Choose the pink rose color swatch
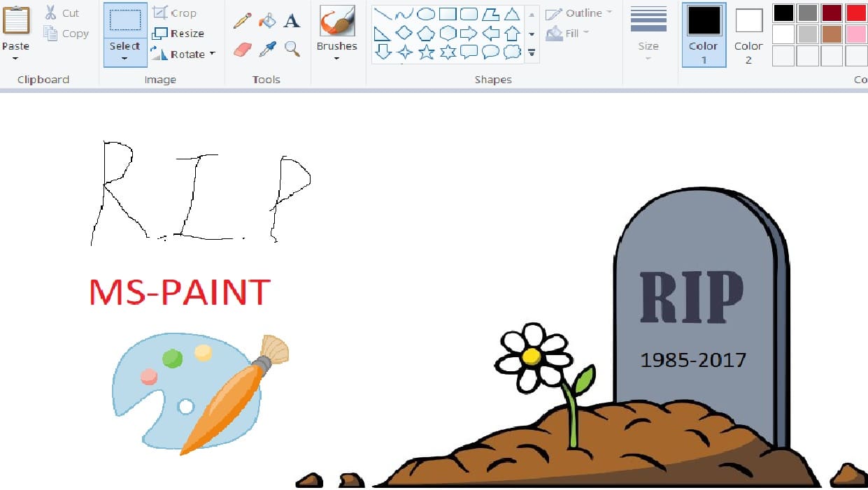This screenshot has height=490, width=868. (x=856, y=34)
